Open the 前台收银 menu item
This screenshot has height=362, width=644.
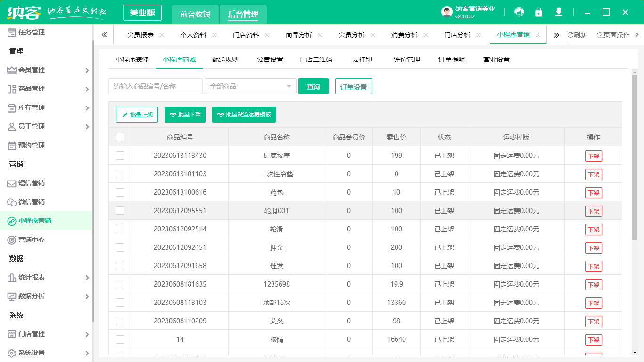[x=195, y=14]
